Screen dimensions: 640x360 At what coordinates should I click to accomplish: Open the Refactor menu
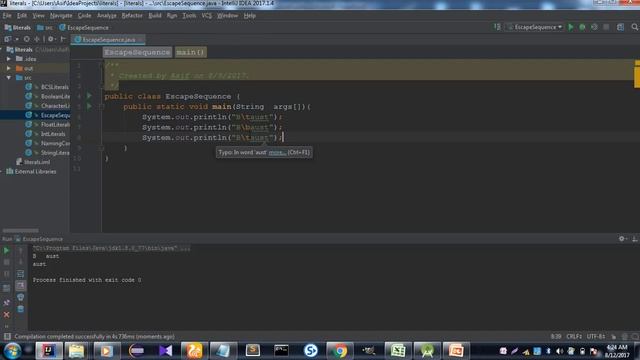point(132,16)
